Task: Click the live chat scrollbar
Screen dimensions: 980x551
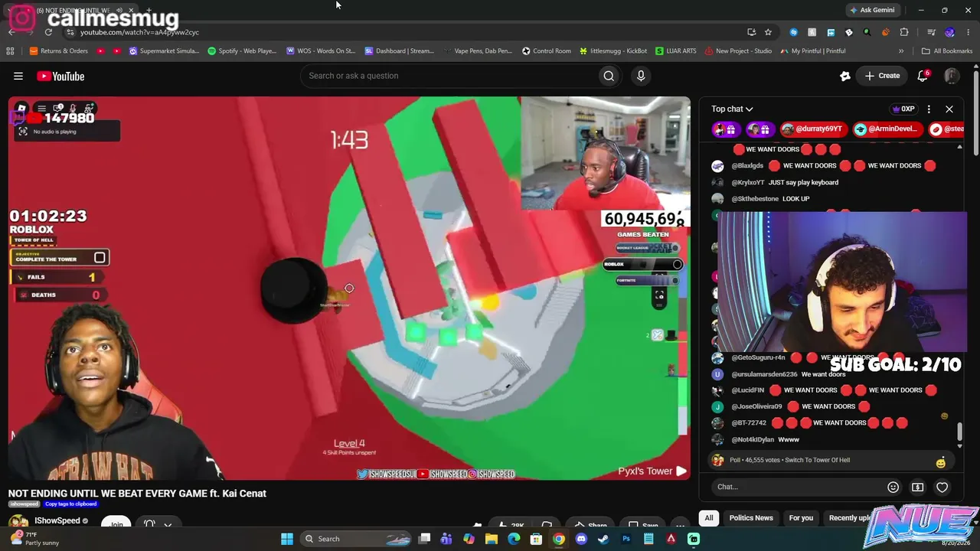Action: pos(959,432)
